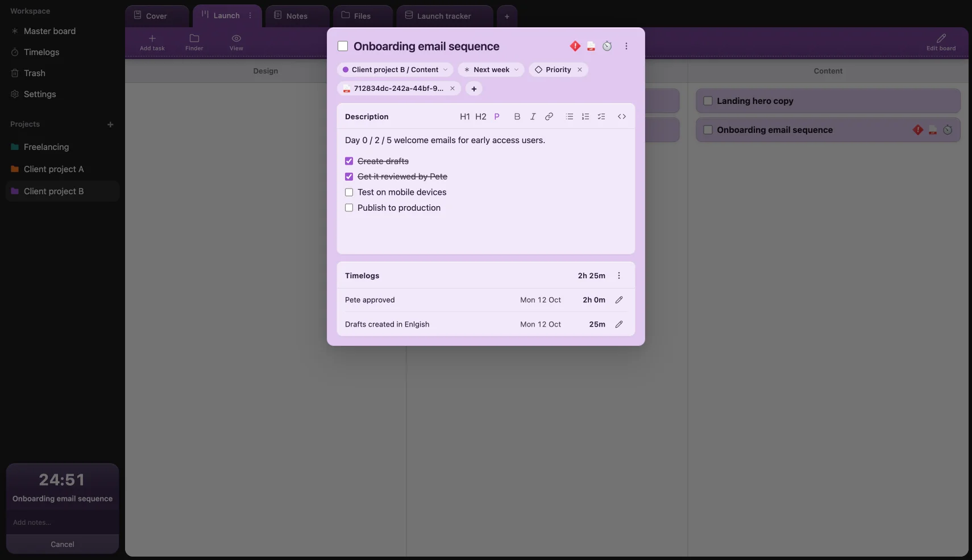972x560 pixels.
Task: Check 'Publish to production' subtask
Action: coord(349,208)
